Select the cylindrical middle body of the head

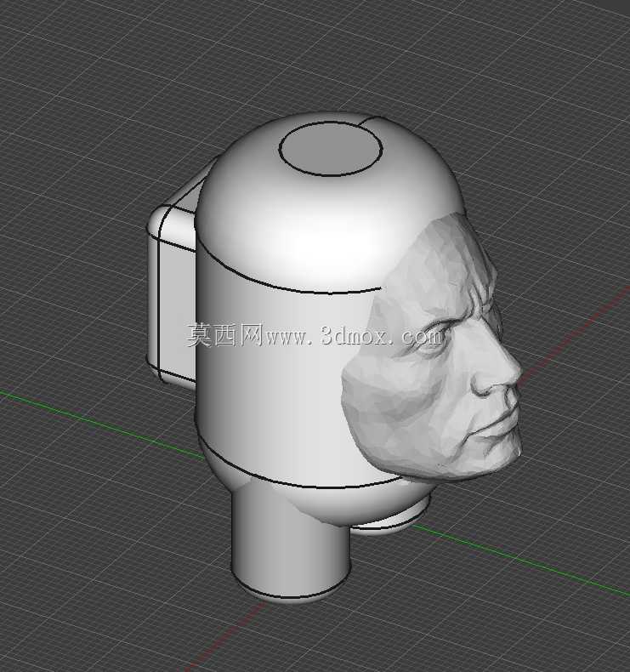pos(282,368)
